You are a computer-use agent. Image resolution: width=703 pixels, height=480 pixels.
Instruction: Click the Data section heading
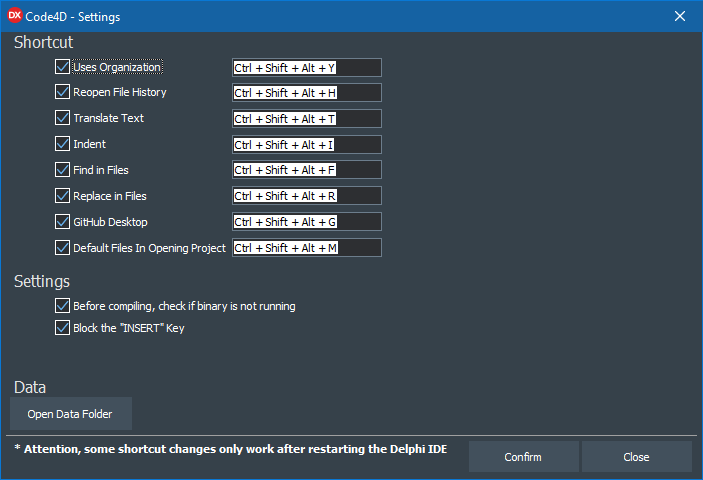pos(30,387)
